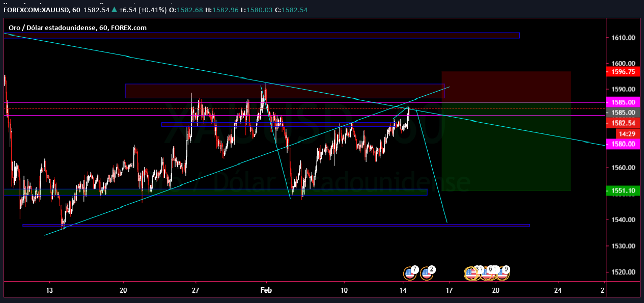The height and width of the screenshot is (303, 644).
Task: Open US economic event marked with badge 3
Action: pyautogui.click(x=472, y=273)
